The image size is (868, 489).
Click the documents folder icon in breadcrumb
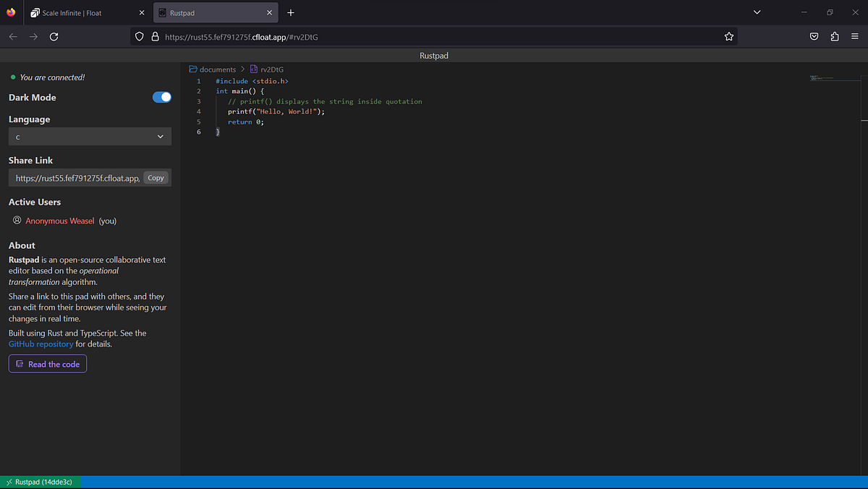192,69
